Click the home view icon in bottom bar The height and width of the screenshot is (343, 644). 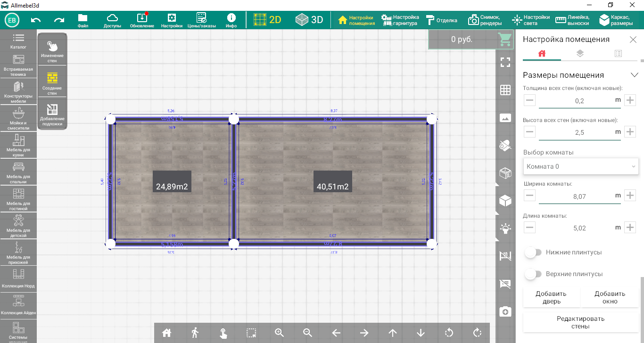click(166, 333)
